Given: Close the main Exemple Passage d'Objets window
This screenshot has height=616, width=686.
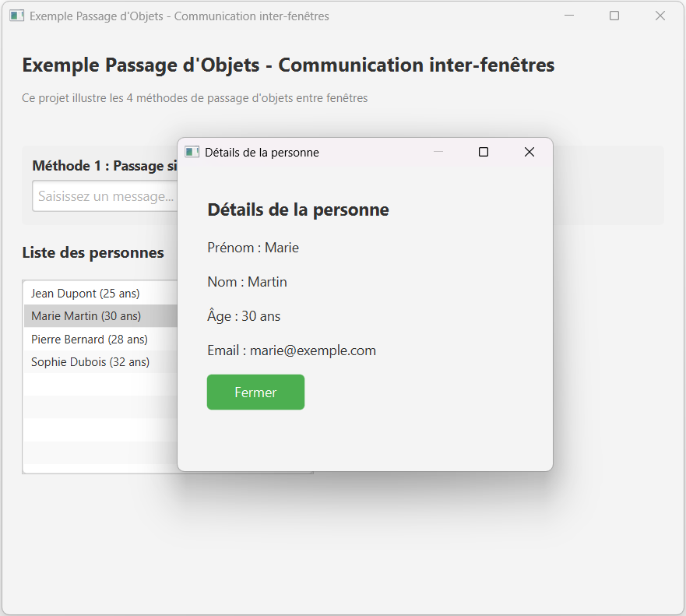Looking at the screenshot, I should click(660, 16).
